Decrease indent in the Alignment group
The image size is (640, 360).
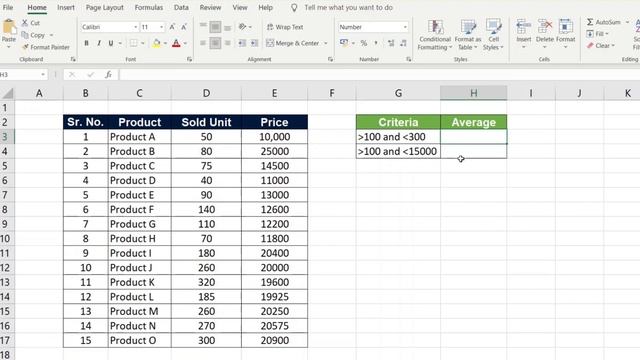click(242, 43)
